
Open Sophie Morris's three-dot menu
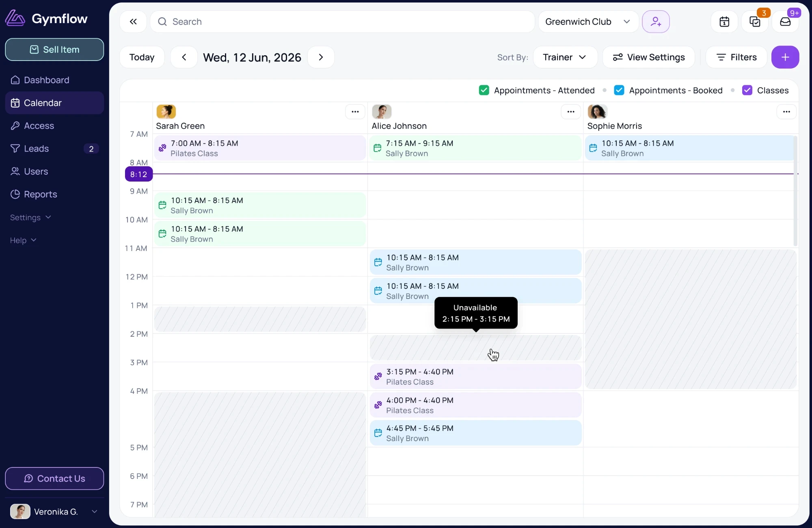pyautogui.click(x=786, y=112)
